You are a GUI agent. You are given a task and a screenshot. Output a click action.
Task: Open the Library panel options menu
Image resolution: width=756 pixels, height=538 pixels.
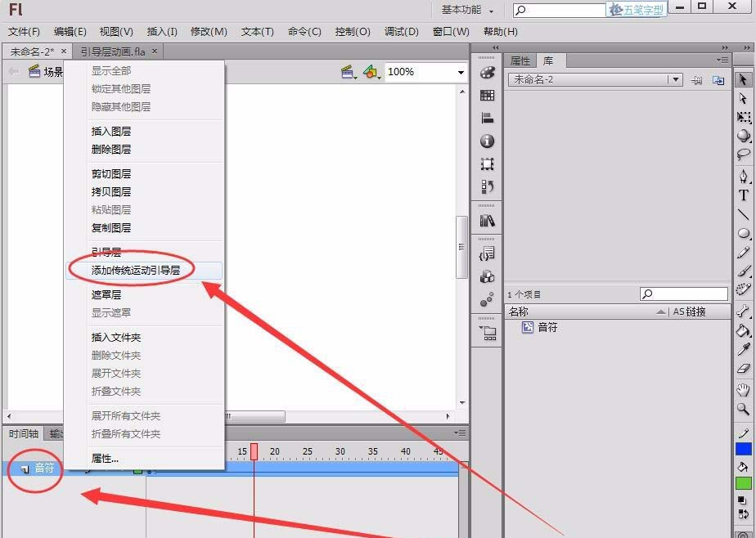click(x=722, y=61)
